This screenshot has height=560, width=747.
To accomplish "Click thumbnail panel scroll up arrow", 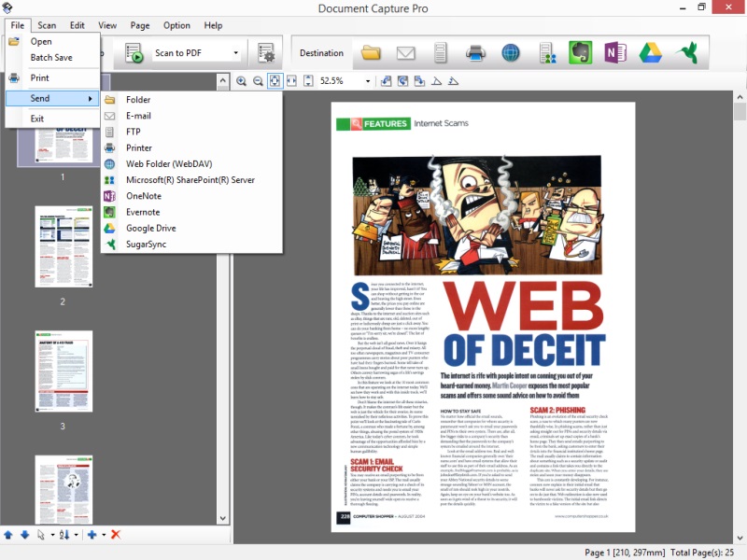I will [x=222, y=81].
